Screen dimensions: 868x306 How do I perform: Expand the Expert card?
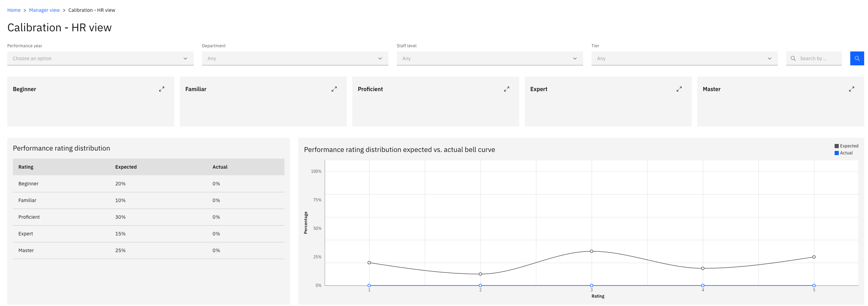(x=679, y=89)
